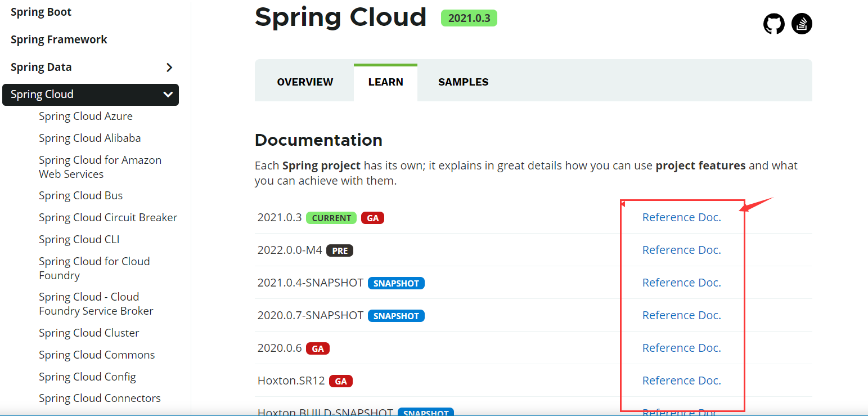The height and width of the screenshot is (416, 868).
Task: Click the GA badge next to Hoxton.SR12
Action: tap(341, 381)
